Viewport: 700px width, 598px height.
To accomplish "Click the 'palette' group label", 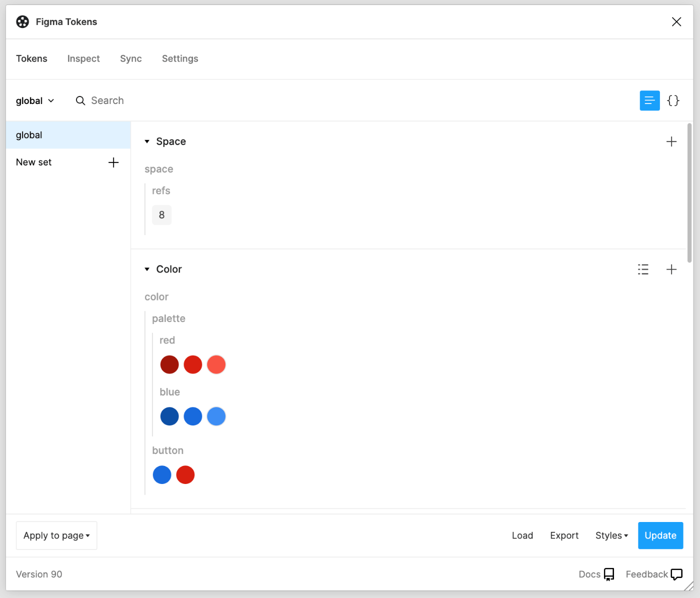I will click(168, 318).
